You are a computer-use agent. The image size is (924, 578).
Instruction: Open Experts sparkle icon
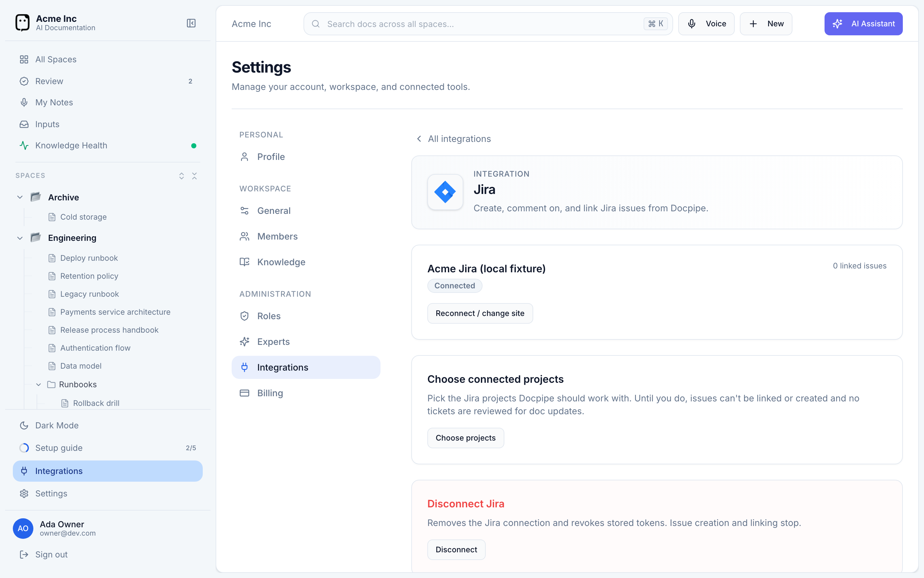pos(244,342)
